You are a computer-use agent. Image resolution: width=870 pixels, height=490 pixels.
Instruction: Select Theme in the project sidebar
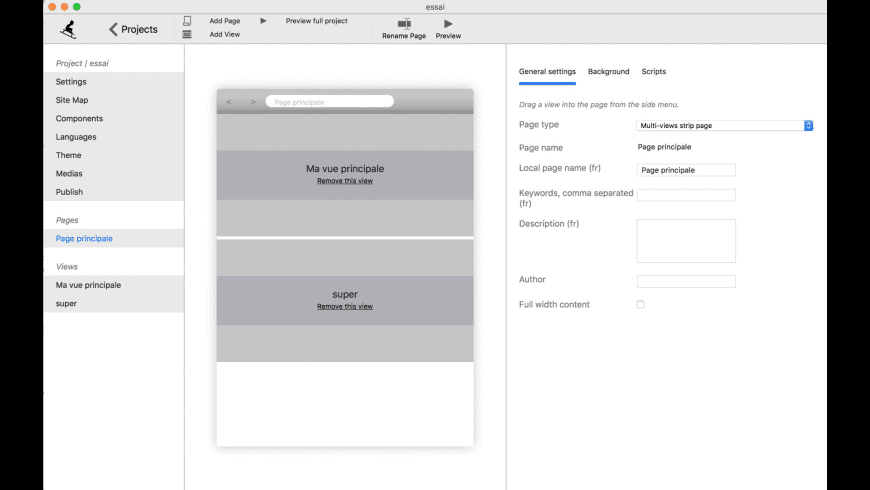[x=69, y=155]
